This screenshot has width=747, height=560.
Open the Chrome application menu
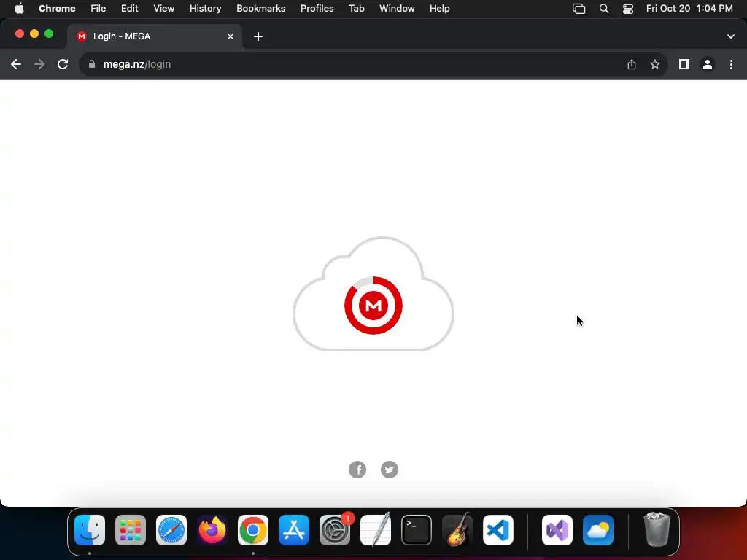pyautogui.click(x=57, y=9)
